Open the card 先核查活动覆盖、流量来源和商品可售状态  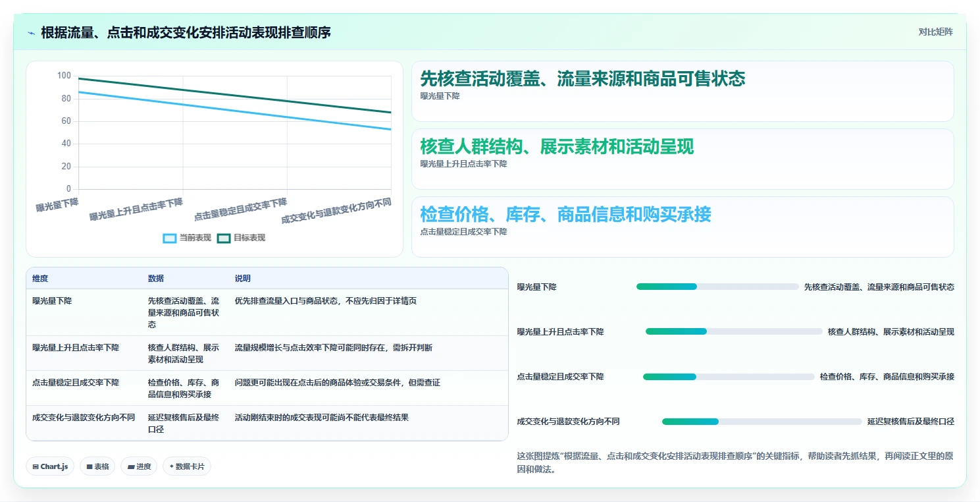[683, 91]
